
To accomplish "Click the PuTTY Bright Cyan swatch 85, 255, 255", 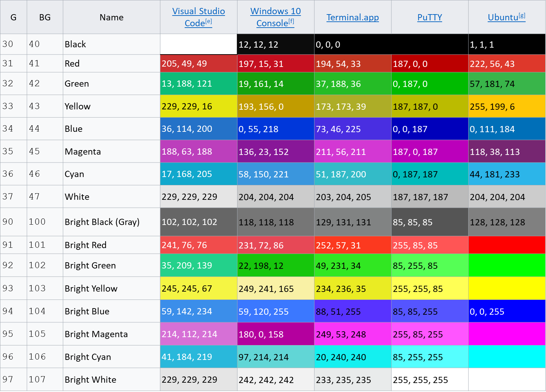I will click(430, 357).
